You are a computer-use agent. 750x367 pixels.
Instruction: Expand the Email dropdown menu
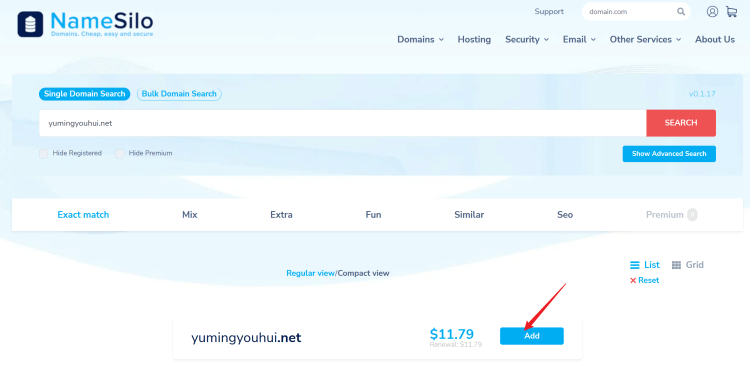click(x=579, y=40)
